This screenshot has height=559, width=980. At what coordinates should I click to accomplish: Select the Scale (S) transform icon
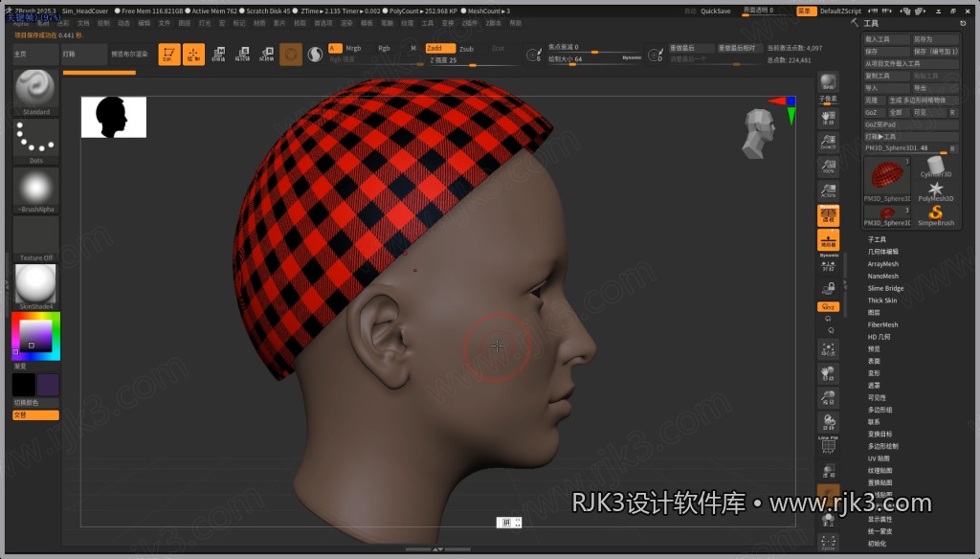pos(242,55)
